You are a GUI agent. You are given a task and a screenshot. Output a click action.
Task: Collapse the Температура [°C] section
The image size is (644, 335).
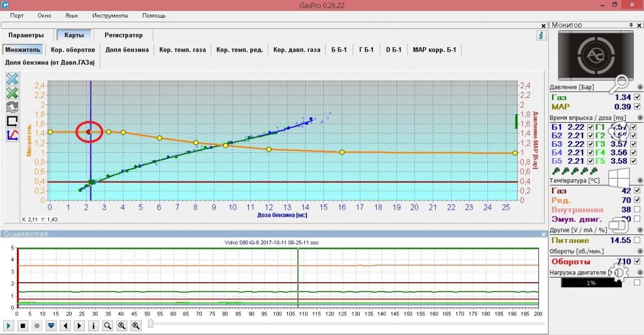click(x=638, y=180)
